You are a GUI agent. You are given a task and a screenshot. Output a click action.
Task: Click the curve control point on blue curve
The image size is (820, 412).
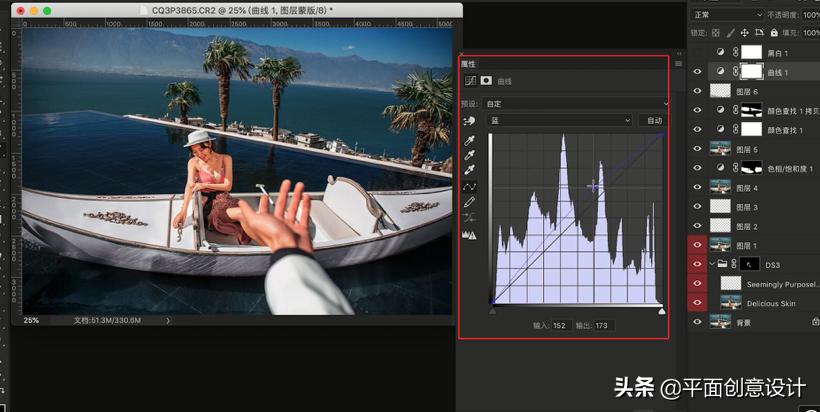pyautogui.click(x=593, y=186)
